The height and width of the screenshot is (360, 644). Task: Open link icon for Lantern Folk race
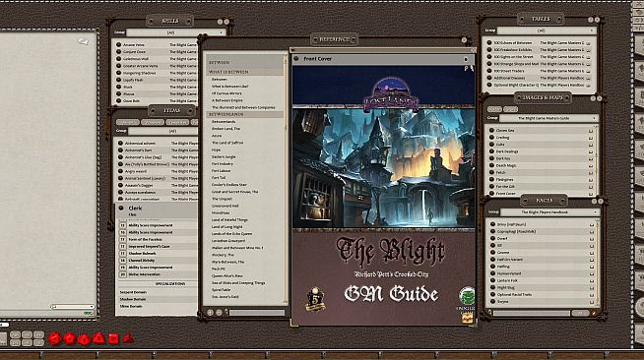492,280
